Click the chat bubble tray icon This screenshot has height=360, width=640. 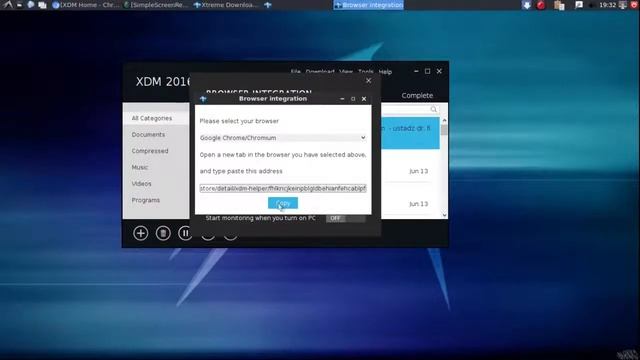(579, 5)
